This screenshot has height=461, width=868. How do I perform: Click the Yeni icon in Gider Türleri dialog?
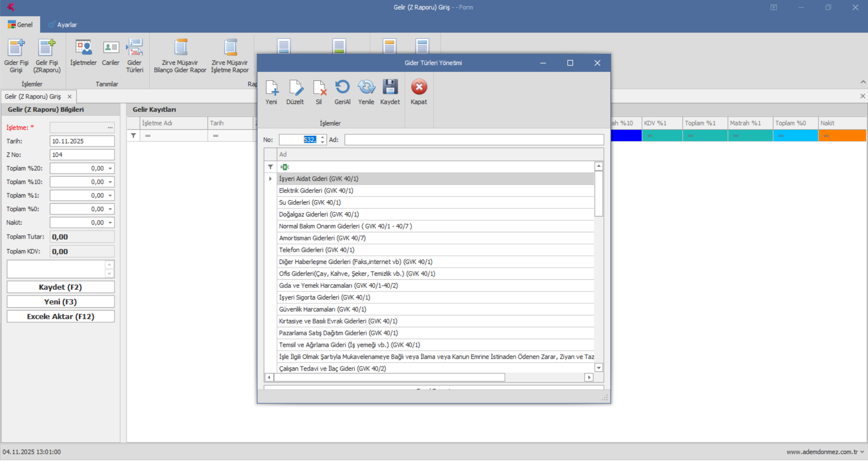point(271,88)
